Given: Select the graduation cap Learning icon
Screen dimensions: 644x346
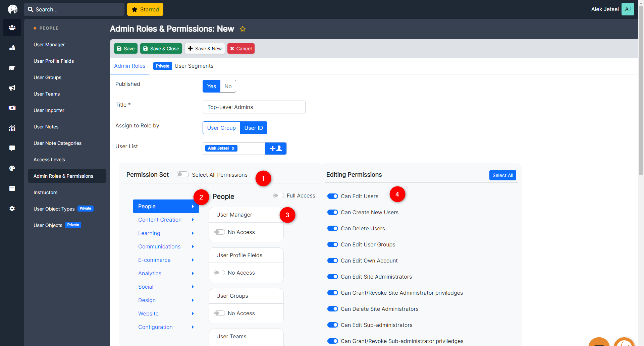Looking at the screenshot, I should point(12,68).
